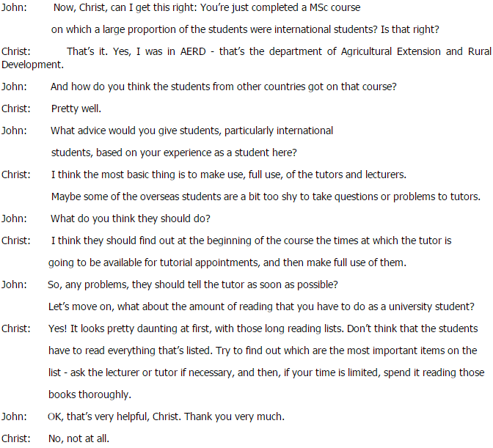Click "What do you think they should do?"

(x=131, y=219)
